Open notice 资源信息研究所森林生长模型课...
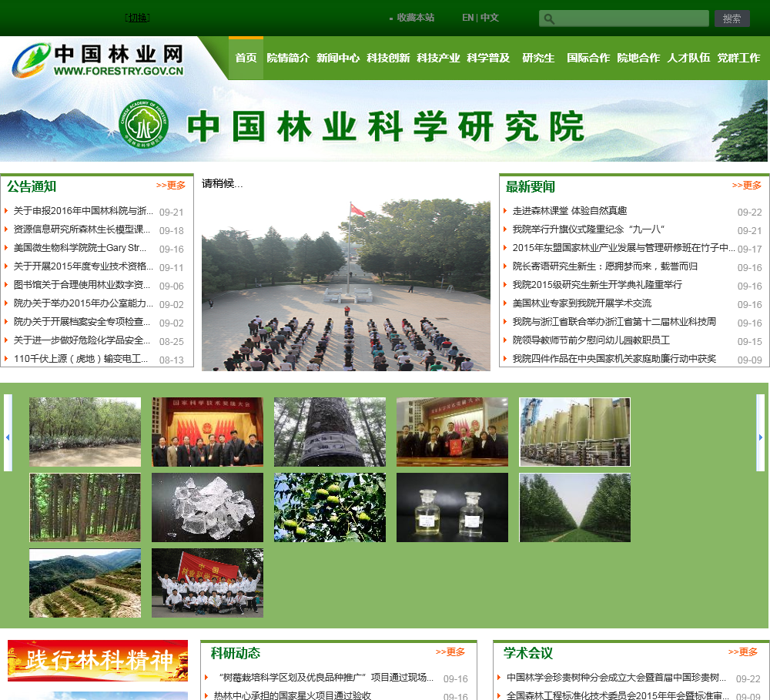The height and width of the screenshot is (700, 770). tap(82, 229)
